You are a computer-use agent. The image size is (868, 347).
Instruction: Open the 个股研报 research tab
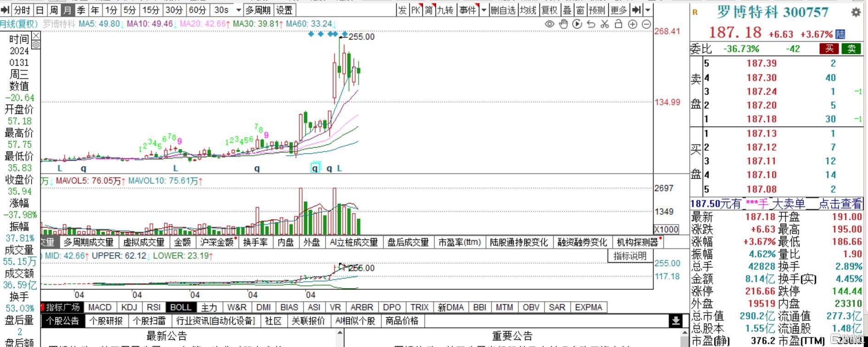coord(106,321)
